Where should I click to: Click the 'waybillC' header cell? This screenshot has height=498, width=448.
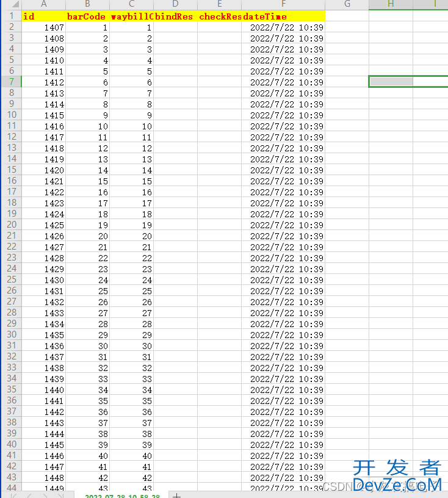[x=132, y=16]
